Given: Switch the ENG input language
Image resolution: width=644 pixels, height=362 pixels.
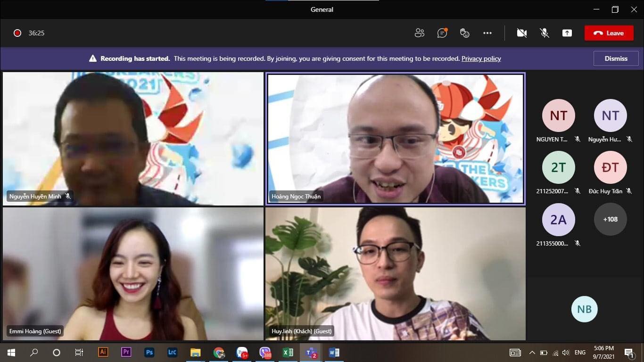Looking at the screenshot, I should tap(580, 353).
